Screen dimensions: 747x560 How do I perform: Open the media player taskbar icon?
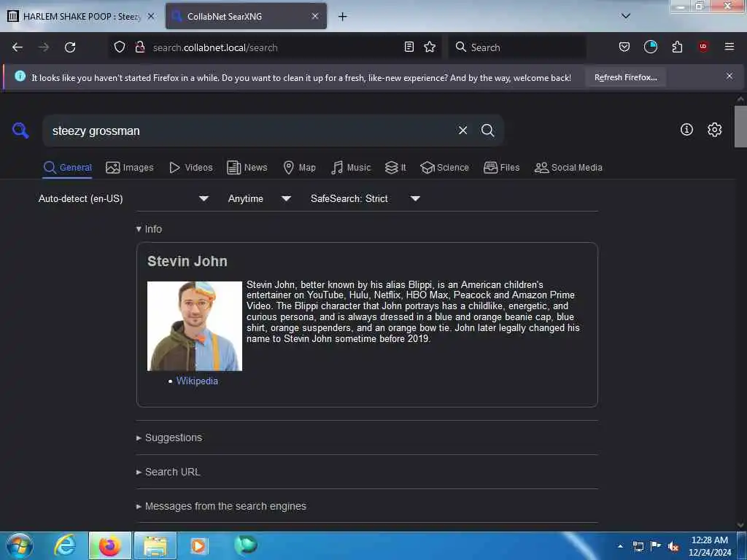pyautogui.click(x=198, y=545)
